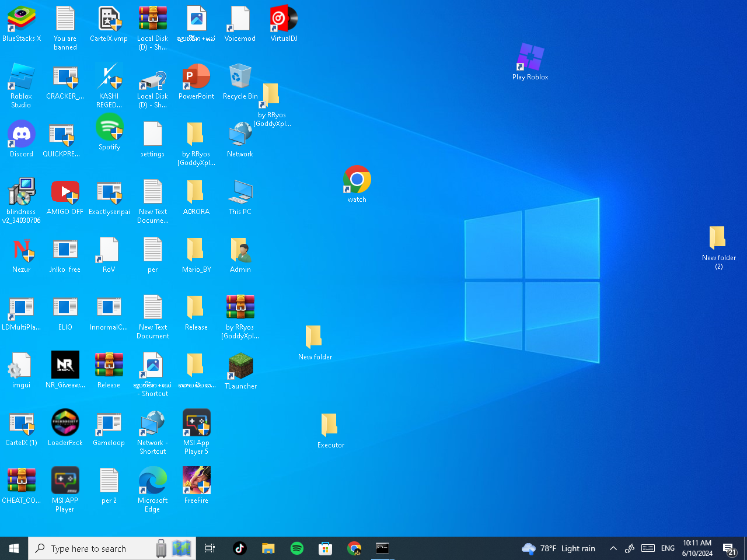This screenshot has width=747, height=560.
Task: Open the 'New folder (2)' folder
Action: pyautogui.click(x=718, y=248)
